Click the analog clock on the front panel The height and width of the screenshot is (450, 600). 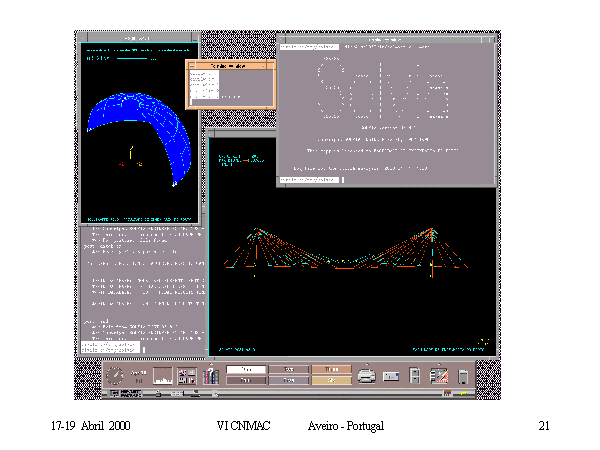(114, 375)
